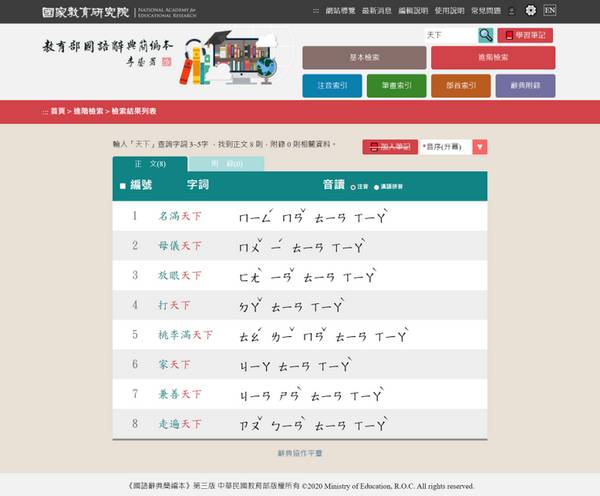
Task: Click the 首頁 breadcrumb link
Action: 58,111
